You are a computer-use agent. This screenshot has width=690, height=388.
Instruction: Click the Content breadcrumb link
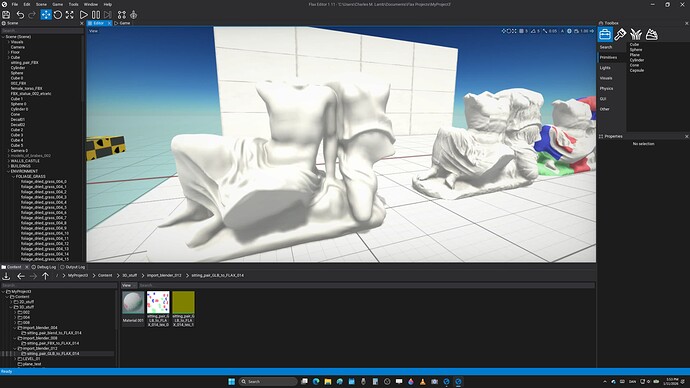click(105, 275)
